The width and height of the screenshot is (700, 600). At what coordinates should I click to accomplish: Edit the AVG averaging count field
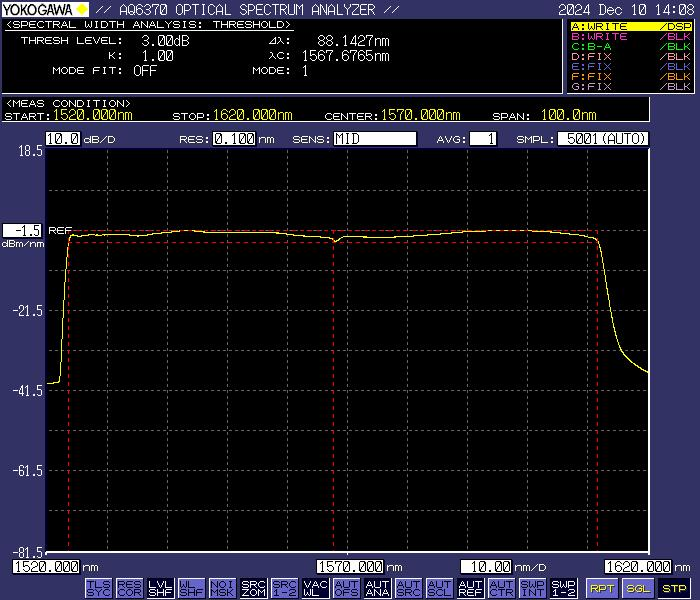[483, 139]
